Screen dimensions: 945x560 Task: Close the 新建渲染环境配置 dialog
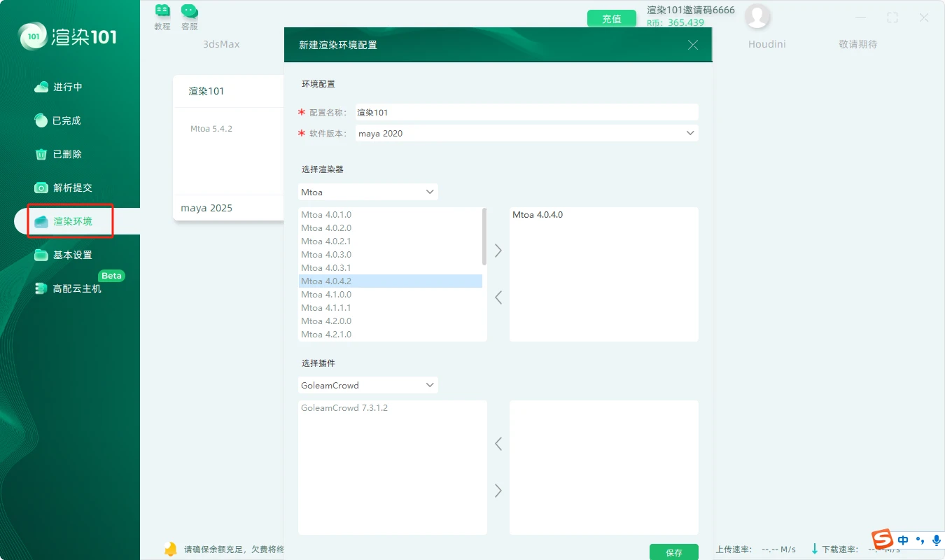pos(693,45)
